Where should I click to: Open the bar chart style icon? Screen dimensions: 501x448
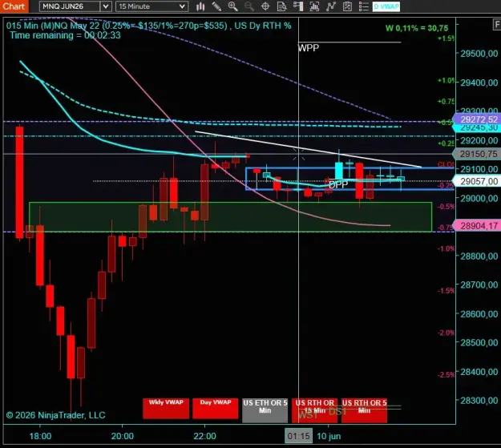(200, 6)
